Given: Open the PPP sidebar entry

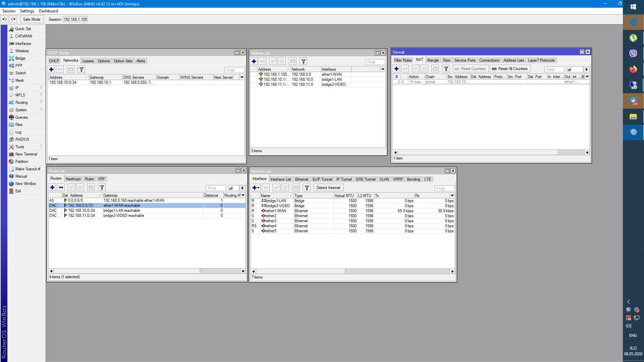Looking at the screenshot, I should click(x=19, y=66).
